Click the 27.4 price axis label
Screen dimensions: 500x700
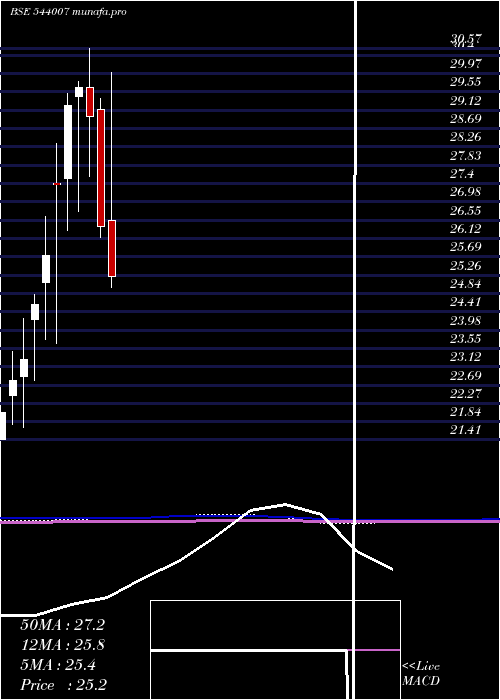[x=462, y=174]
